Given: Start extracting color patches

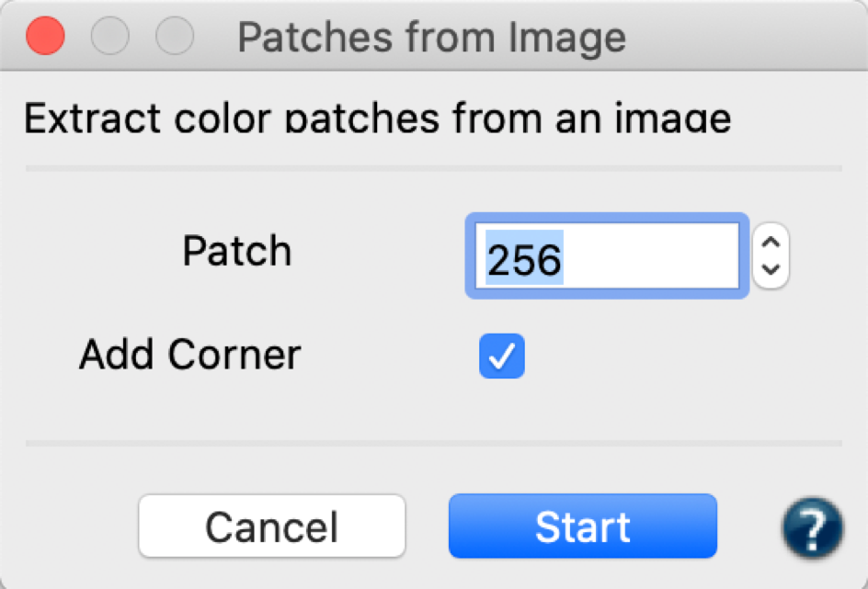Looking at the screenshot, I should coord(583,526).
